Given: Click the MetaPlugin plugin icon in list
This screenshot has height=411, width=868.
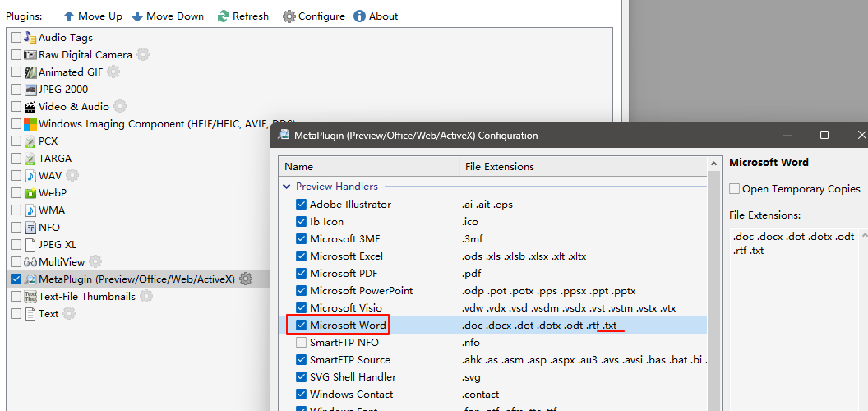Looking at the screenshot, I should pyautogui.click(x=30, y=279).
